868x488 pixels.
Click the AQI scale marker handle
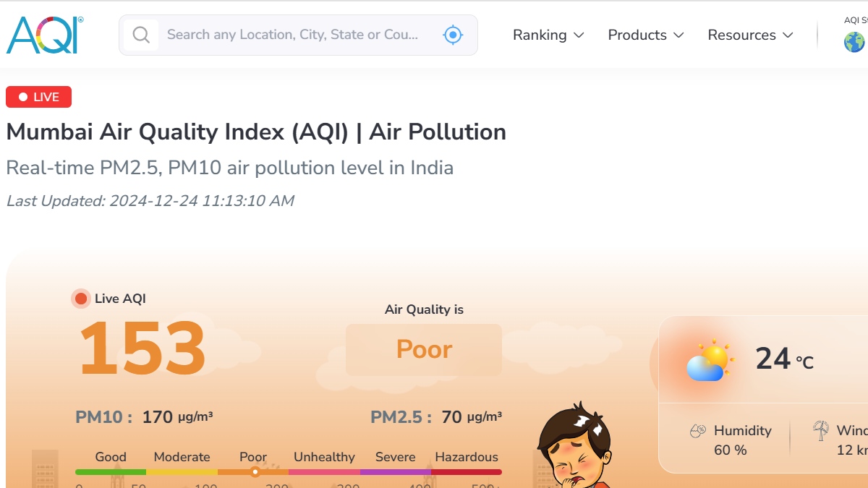[255, 472]
